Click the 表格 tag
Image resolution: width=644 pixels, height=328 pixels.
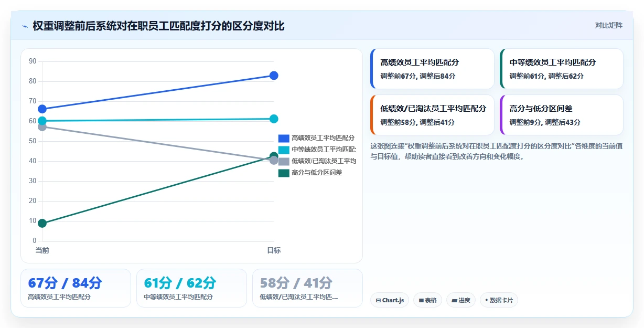pyautogui.click(x=427, y=300)
